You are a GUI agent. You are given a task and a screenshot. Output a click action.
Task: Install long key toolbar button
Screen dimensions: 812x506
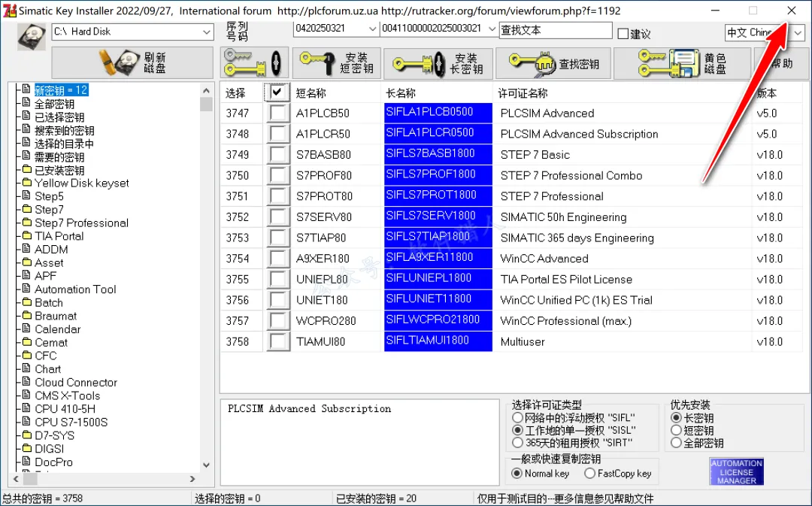[438, 62]
